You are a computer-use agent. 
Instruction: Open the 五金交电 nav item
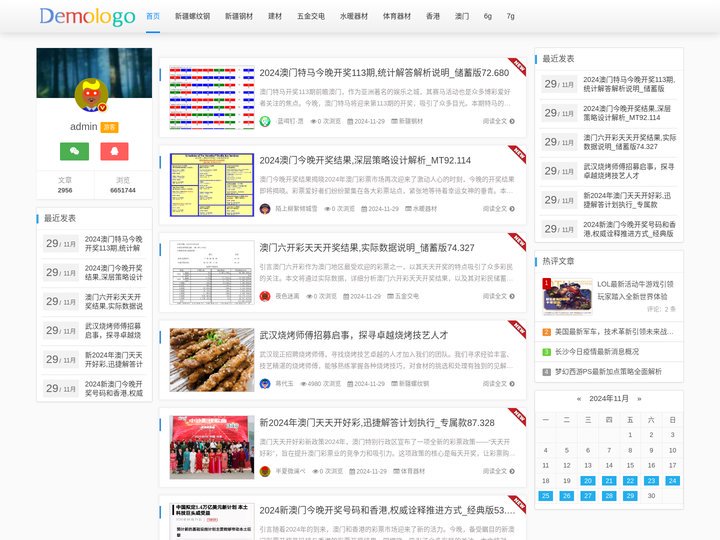(310, 16)
